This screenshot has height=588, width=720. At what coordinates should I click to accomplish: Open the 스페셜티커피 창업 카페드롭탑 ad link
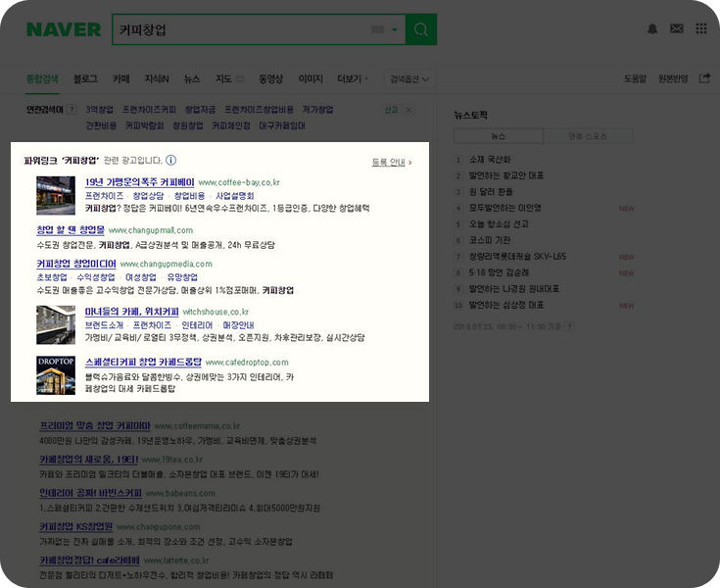click(x=143, y=362)
